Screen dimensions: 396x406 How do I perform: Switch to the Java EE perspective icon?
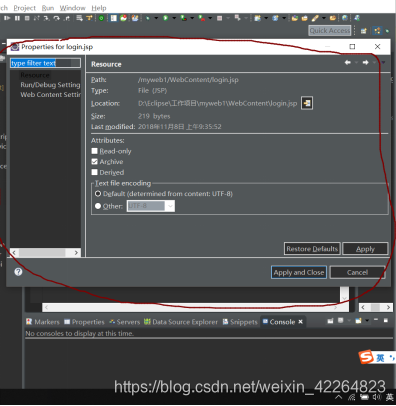click(377, 31)
